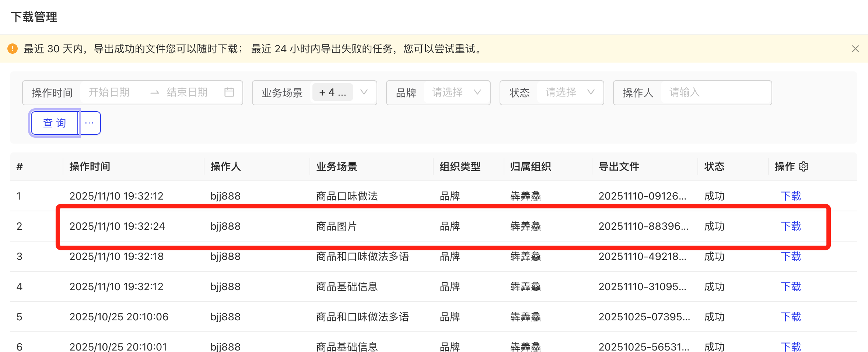Download the 商品口味做法 export in row 1
868x352 pixels.
click(791, 196)
